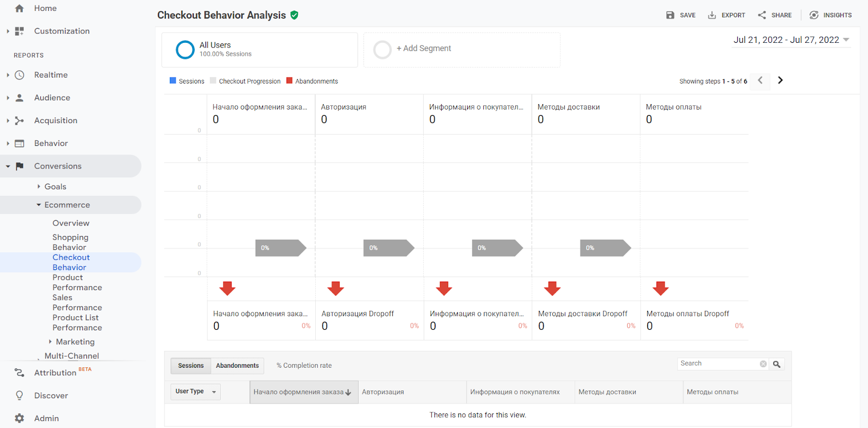Click the Share icon in header

click(762, 15)
